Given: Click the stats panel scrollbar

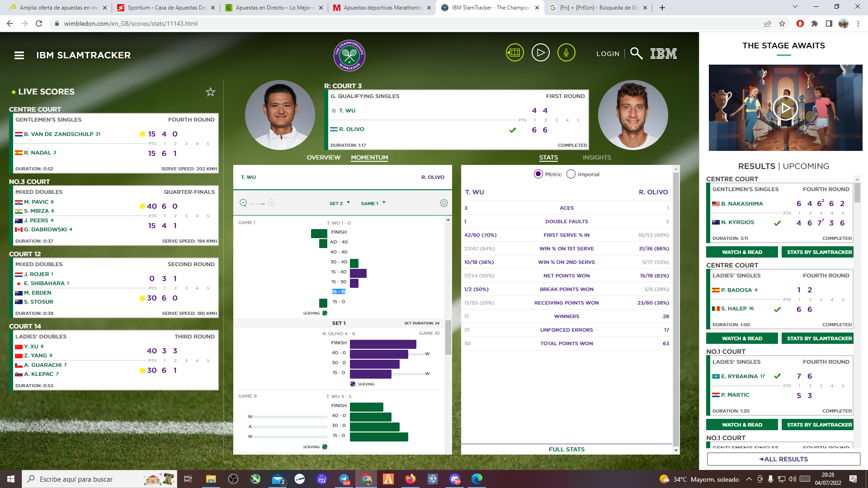Looking at the screenshot, I should pos(676,310).
